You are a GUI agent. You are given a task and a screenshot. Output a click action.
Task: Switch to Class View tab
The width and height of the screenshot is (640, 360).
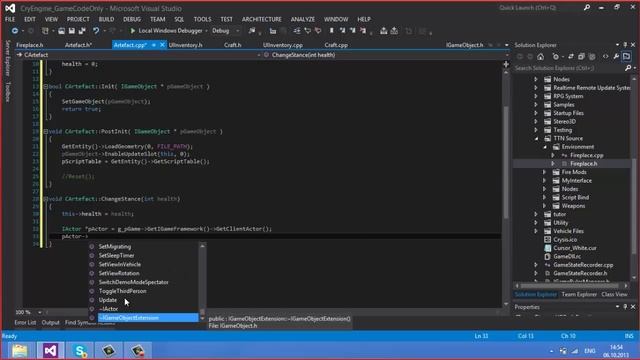coord(614,294)
